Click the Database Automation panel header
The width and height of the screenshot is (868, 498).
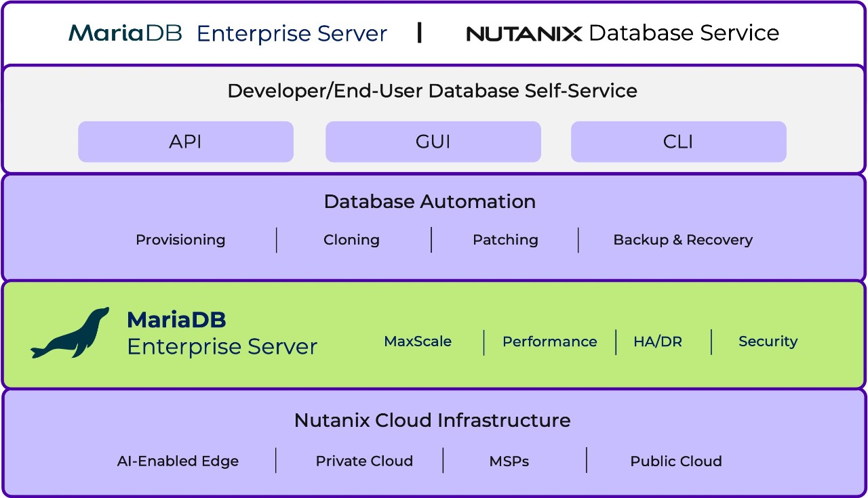430,201
